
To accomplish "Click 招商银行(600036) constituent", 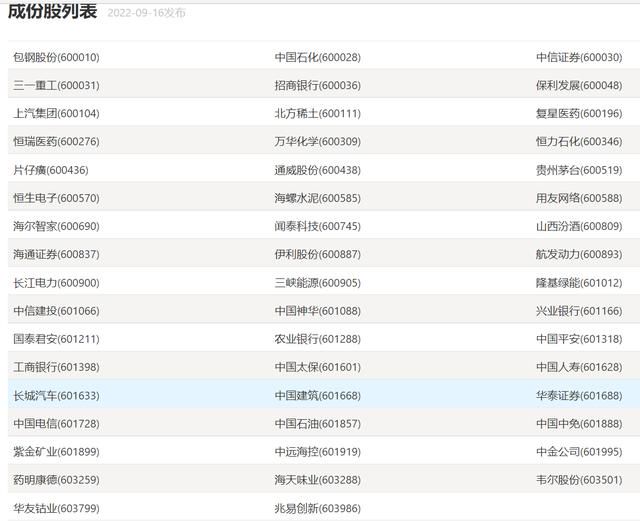I will [x=318, y=85].
